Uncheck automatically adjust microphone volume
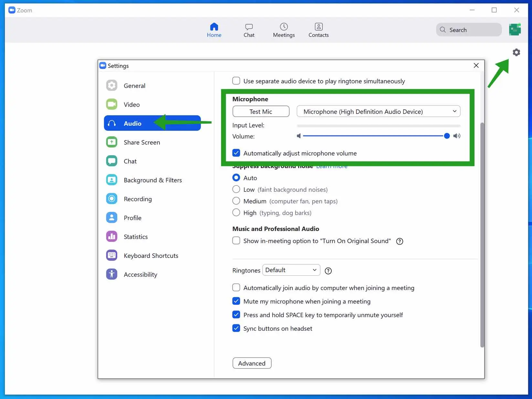The height and width of the screenshot is (399, 532). pos(236,153)
